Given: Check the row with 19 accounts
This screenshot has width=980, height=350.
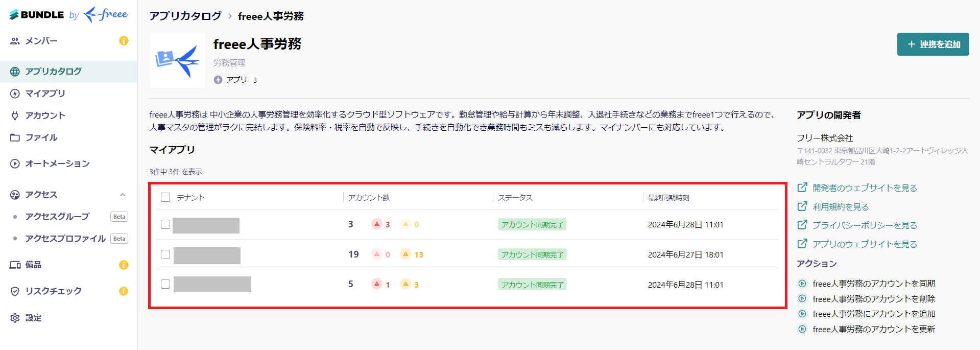Looking at the screenshot, I should pos(165,254).
